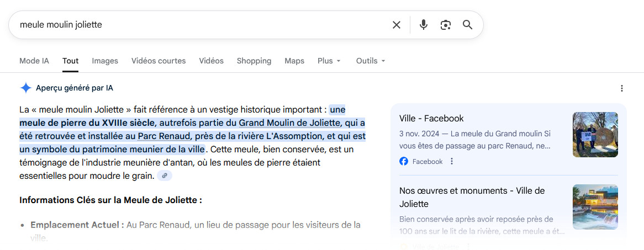The width and height of the screenshot is (644, 250).
Task: Click the Facebook post thumbnail image
Action: pyautogui.click(x=595, y=135)
